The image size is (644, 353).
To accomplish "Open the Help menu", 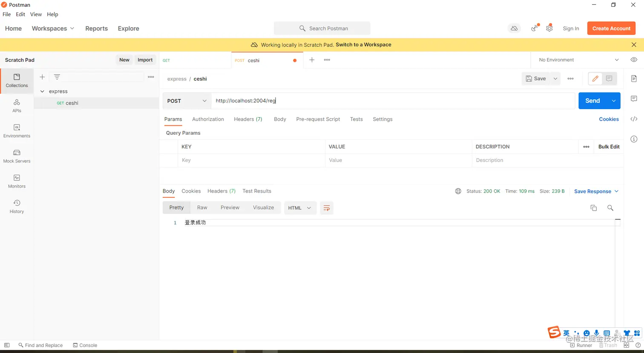I will pos(52,14).
